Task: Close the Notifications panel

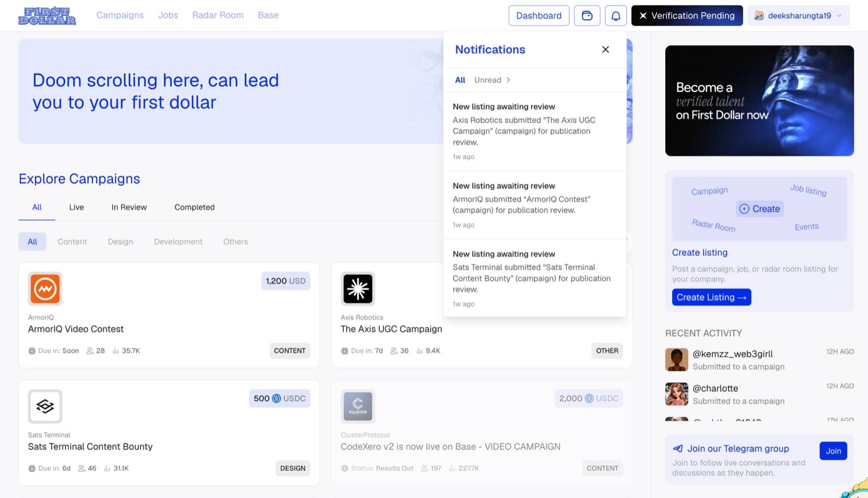Action: click(x=605, y=49)
